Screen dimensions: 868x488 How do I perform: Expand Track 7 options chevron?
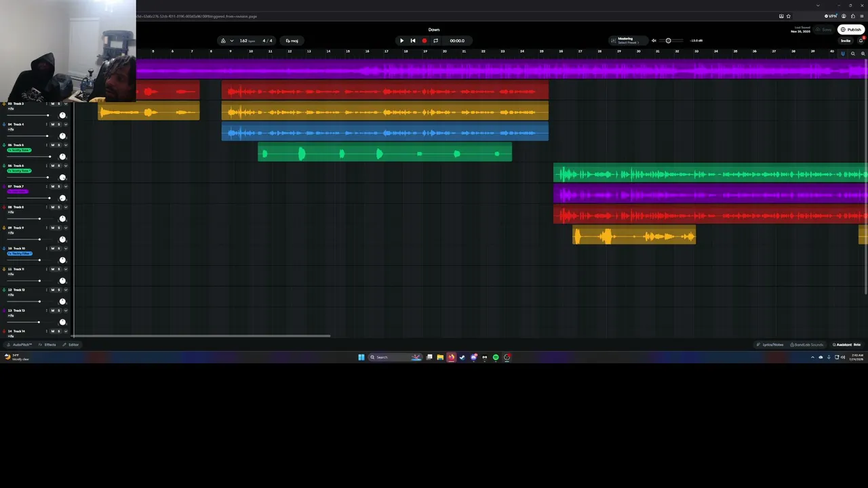pyautogui.click(x=66, y=186)
